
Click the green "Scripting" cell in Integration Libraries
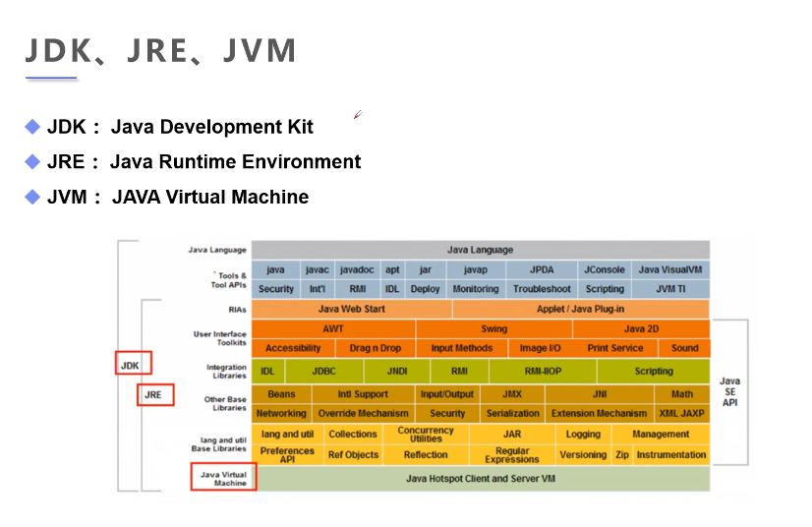pyautogui.click(x=654, y=372)
